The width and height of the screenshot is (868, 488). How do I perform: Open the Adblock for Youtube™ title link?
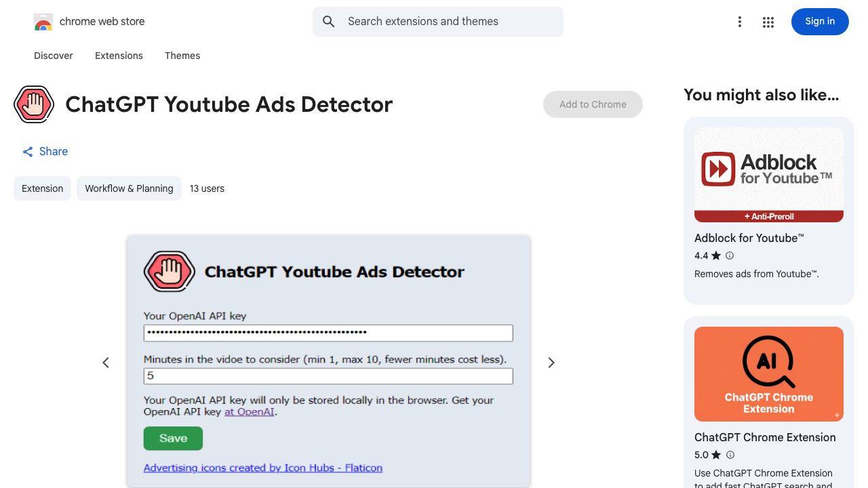(x=749, y=238)
